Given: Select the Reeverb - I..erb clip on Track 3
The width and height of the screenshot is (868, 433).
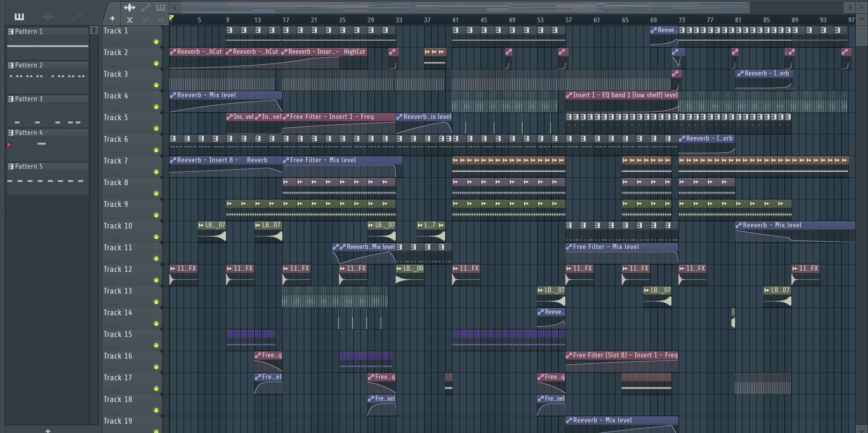Looking at the screenshot, I should 764,80.
